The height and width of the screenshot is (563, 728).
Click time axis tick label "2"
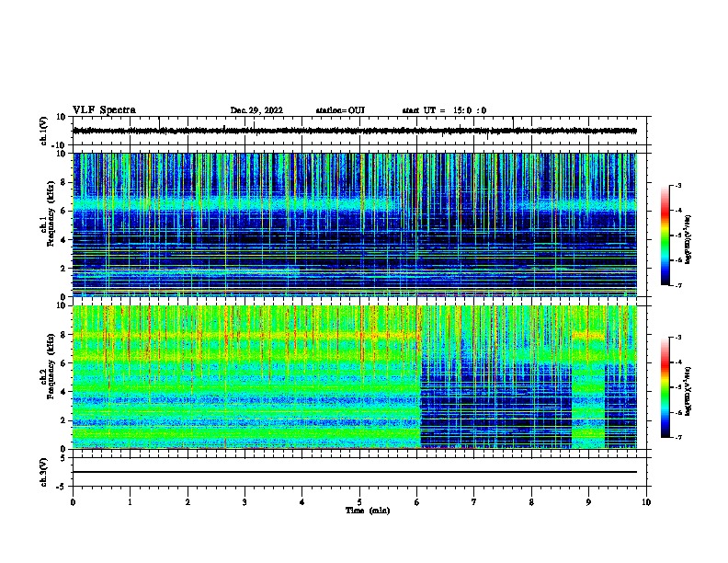pyautogui.click(x=188, y=502)
